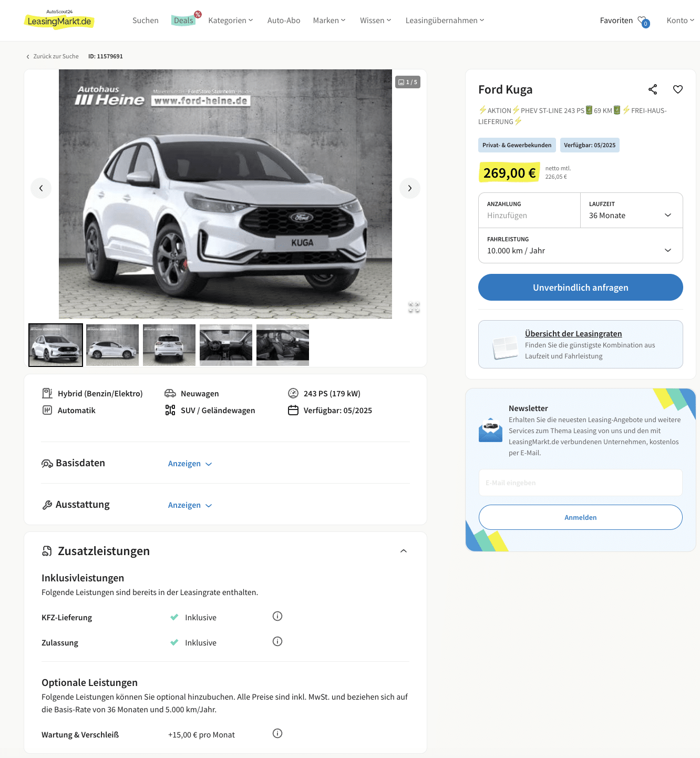Viewport: 700px width, 758px height.
Task: Click the Basisdaten car-search icon
Action: click(47, 463)
